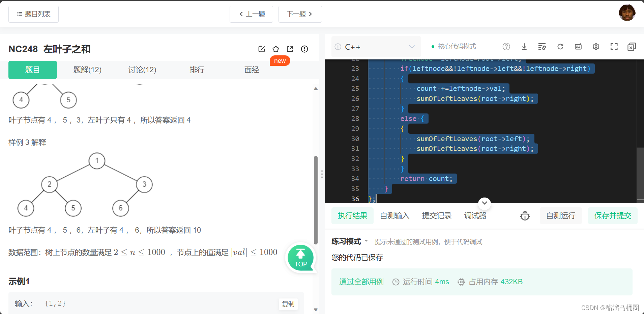Click line number 36 in editor
The width and height of the screenshot is (644, 314).
coord(355,199)
